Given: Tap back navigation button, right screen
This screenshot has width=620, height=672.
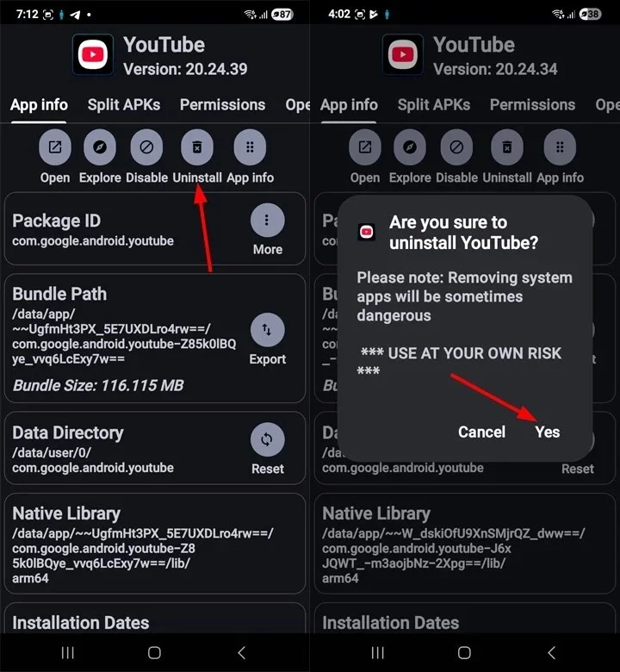Looking at the screenshot, I should pos(552,653).
